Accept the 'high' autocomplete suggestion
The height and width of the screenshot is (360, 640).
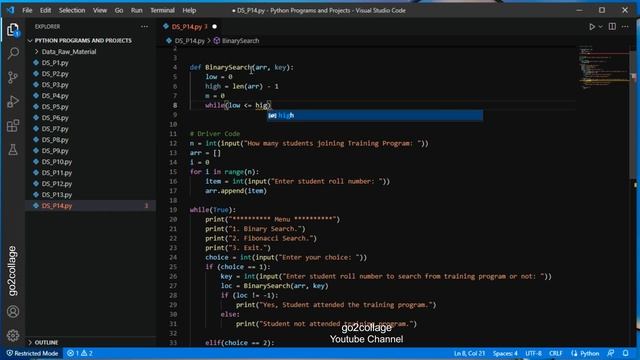(375, 116)
